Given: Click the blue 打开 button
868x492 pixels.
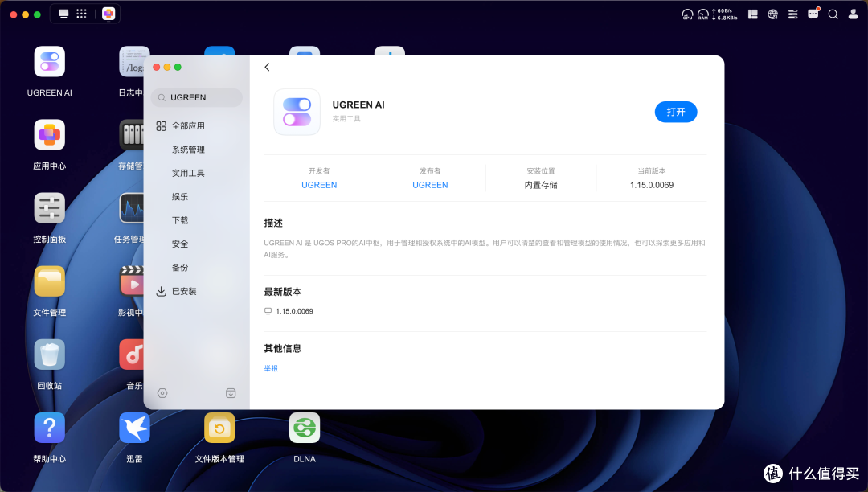Looking at the screenshot, I should coord(676,112).
